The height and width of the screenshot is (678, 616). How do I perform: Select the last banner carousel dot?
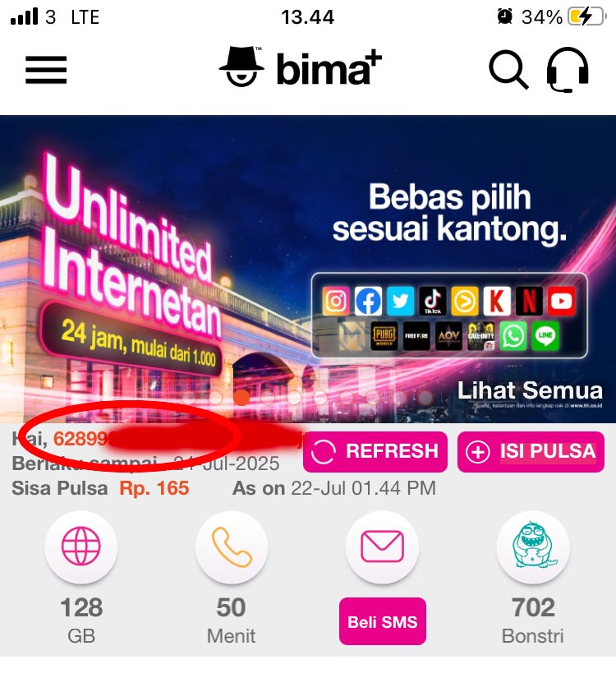click(425, 398)
